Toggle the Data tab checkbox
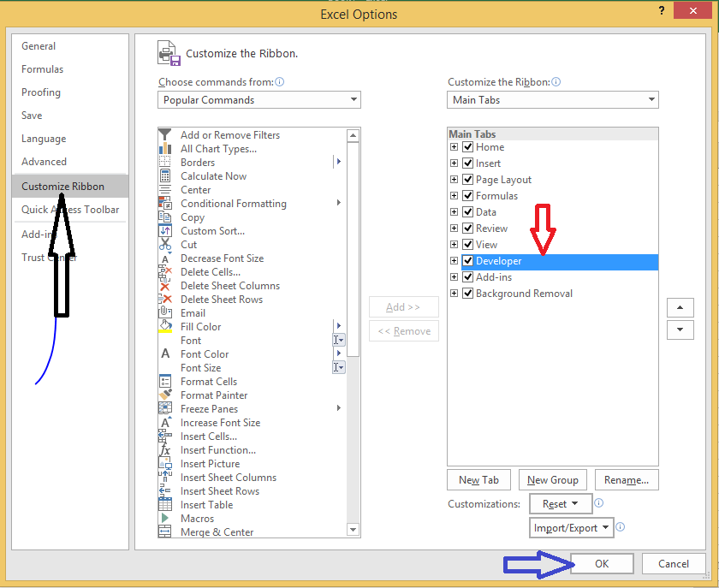This screenshot has width=719, height=588. [467, 212]
